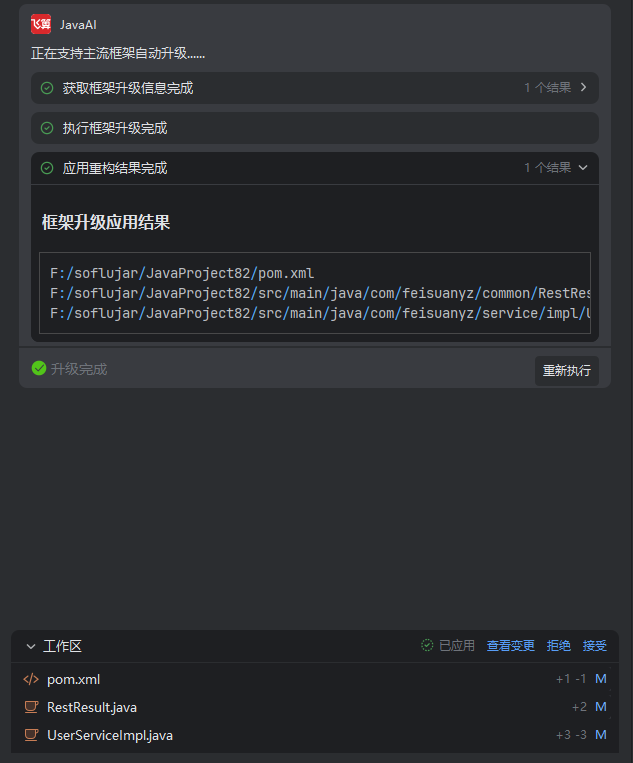
Task: Click the XML code icon for pom.xml
Action: tap(31, 679)
